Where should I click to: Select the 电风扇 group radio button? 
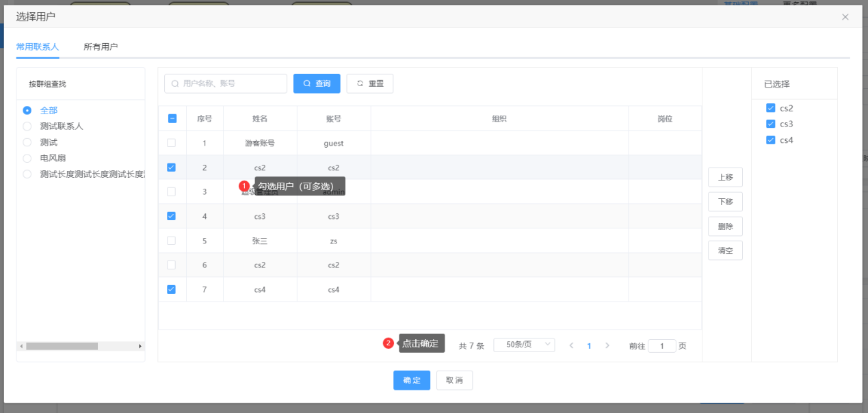(x=27, y=158)
